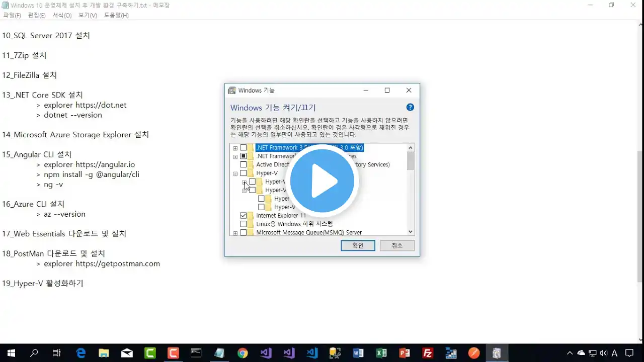Check the Microsoft Message Queue Server checkbox
The image size is (644, 362).
click(244, 232)
